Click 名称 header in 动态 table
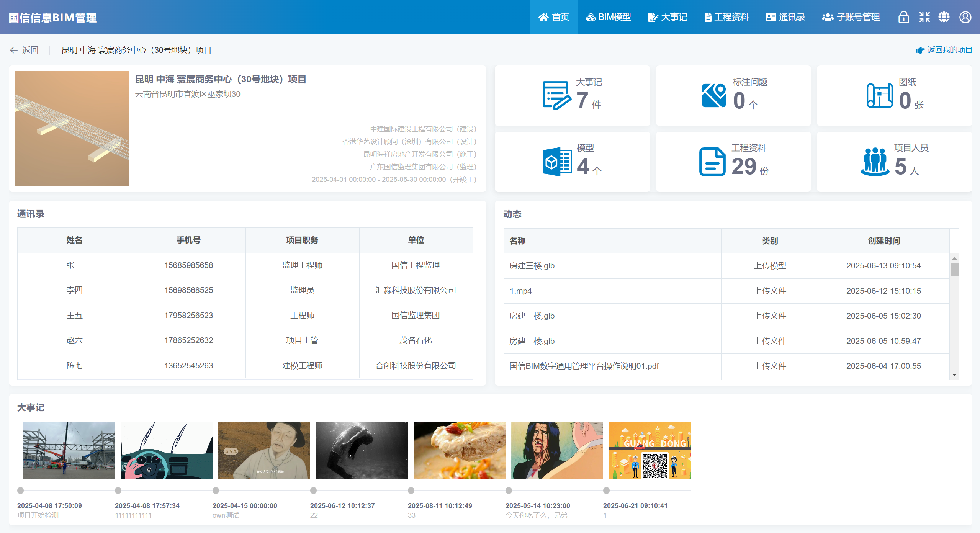The image size is (980, 533). [x=612, y=241]
